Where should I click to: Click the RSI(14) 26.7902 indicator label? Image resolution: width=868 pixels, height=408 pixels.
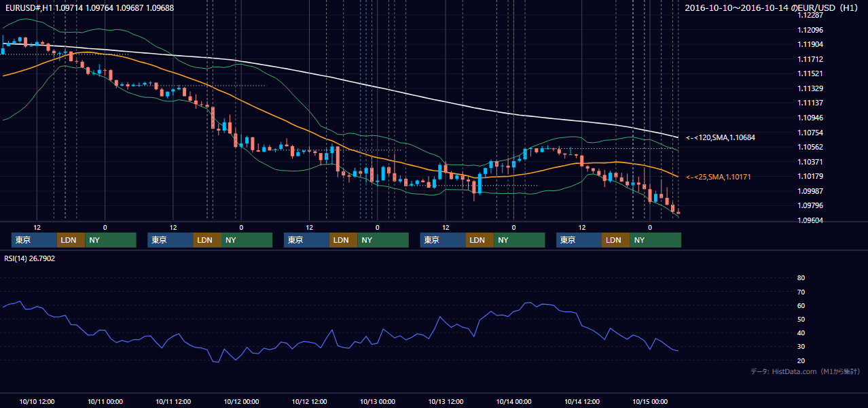[29, 258]
